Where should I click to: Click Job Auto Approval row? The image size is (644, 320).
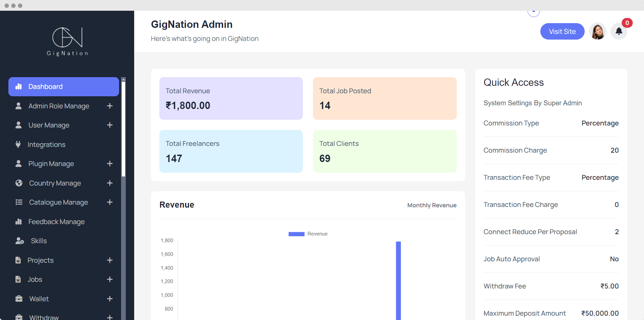coord(551,259)
